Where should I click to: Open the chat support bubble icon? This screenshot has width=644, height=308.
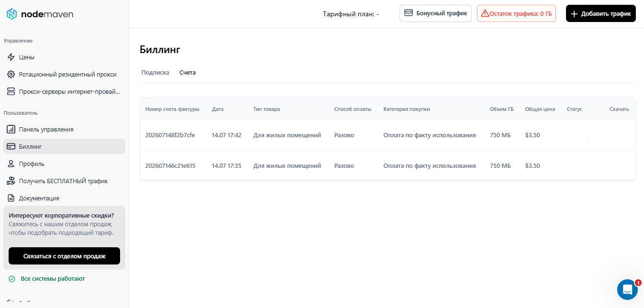627,289
